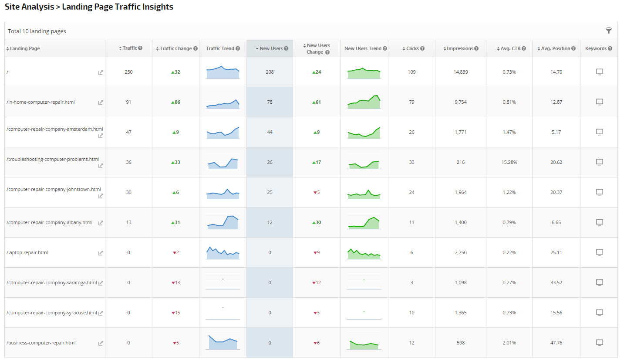Screen dimensions: 644x361
Task: Open homepage '/' landing page external link icon
Action: pyautogui.click(x=101, y=72)
